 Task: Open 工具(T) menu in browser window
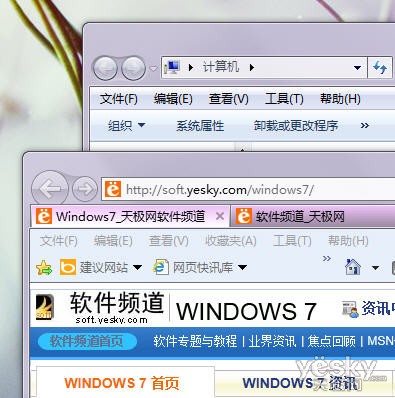click(292, 241)
